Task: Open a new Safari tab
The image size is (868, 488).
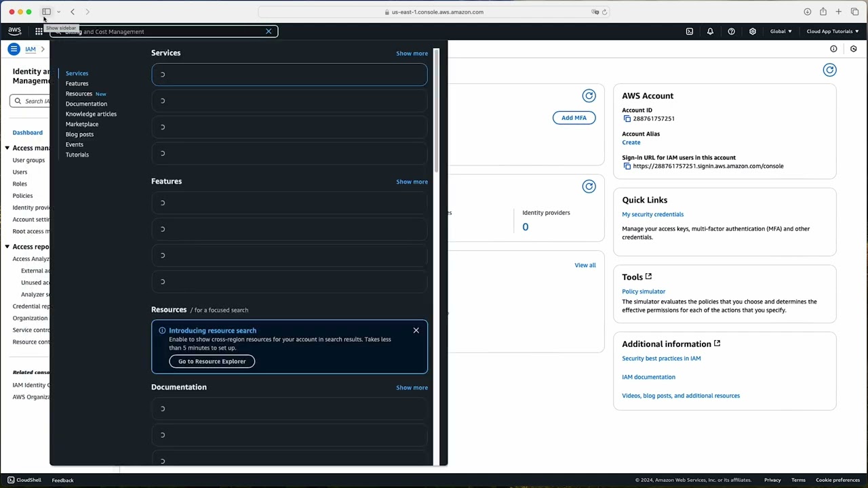Action: click(838, 12)
